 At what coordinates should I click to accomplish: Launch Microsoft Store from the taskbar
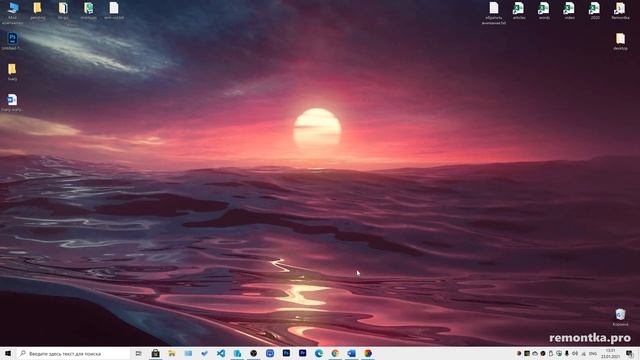tap(156, 353)
